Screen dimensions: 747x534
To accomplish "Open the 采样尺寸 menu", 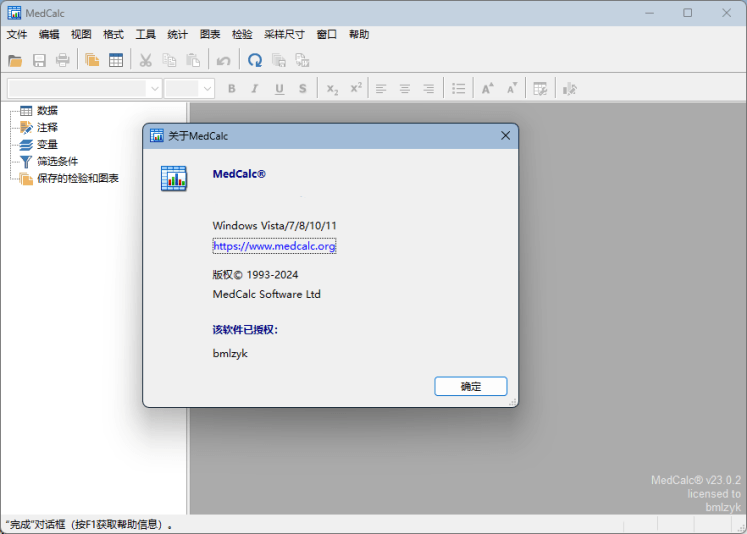I will point(284,34).
